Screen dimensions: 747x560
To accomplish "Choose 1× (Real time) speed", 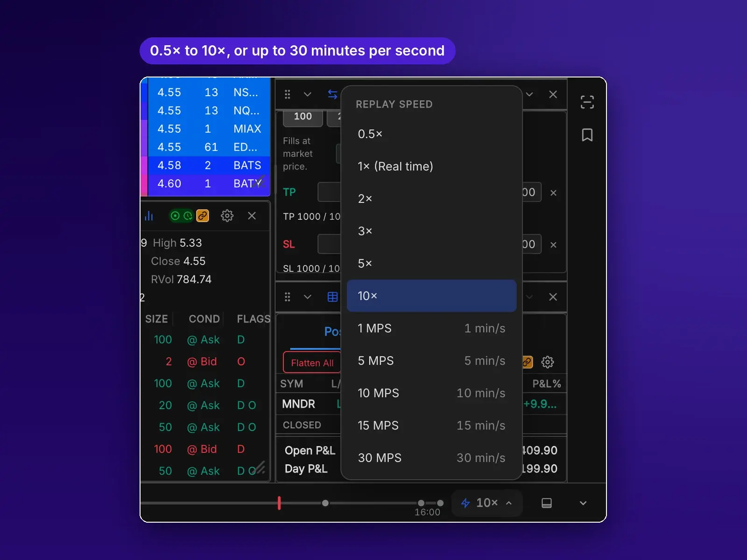I will (431, 166).
